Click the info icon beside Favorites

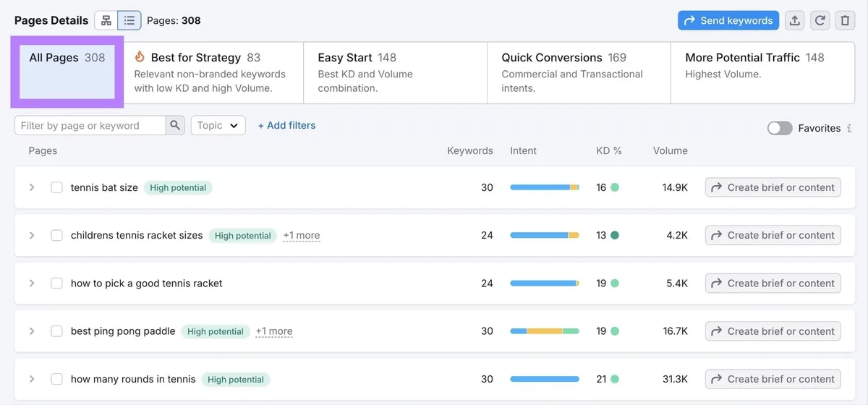click(849, 129)
